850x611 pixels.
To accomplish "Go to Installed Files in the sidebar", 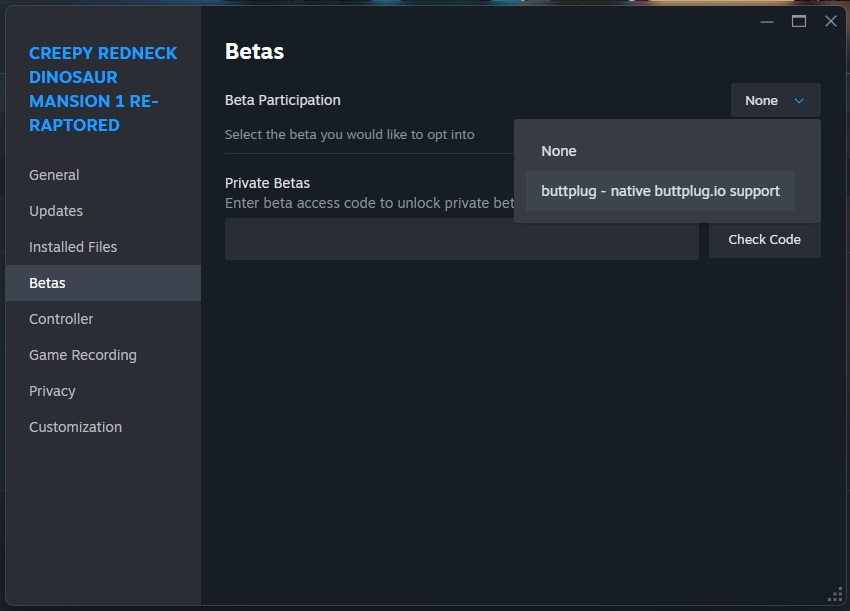I will click(73, 247).
